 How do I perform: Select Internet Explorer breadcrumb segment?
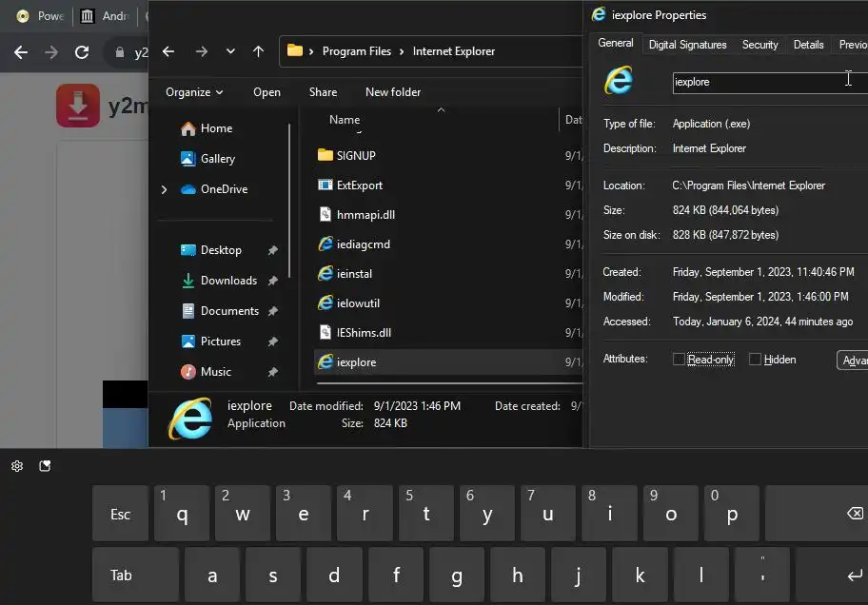click(x=453, y=51)
